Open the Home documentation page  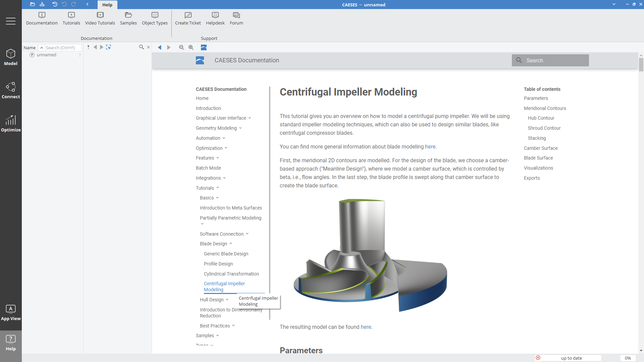[202, 98]
